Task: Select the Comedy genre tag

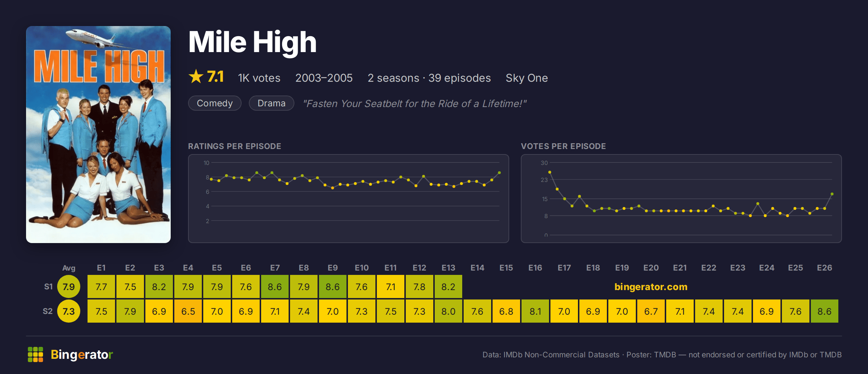Action: (x=215, y=103)
